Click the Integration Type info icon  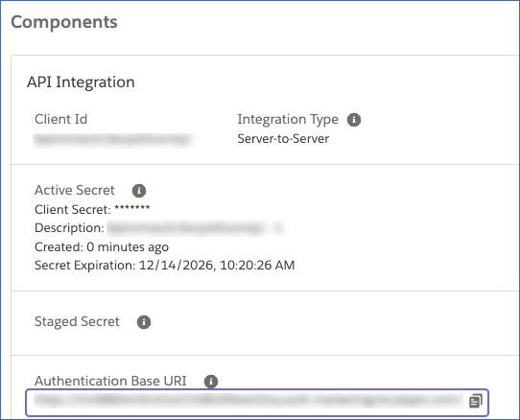coord(354,120)
